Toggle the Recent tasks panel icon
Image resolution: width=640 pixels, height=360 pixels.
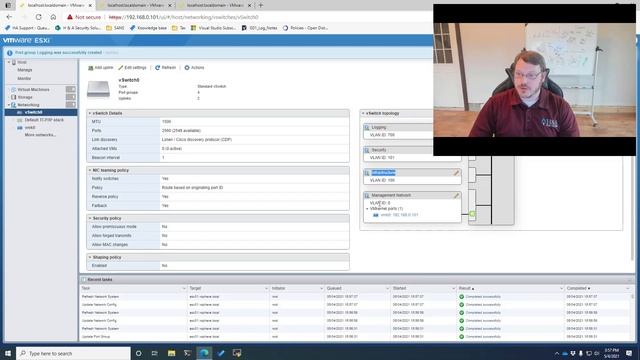pyautogui.click(x=83, y=280)
